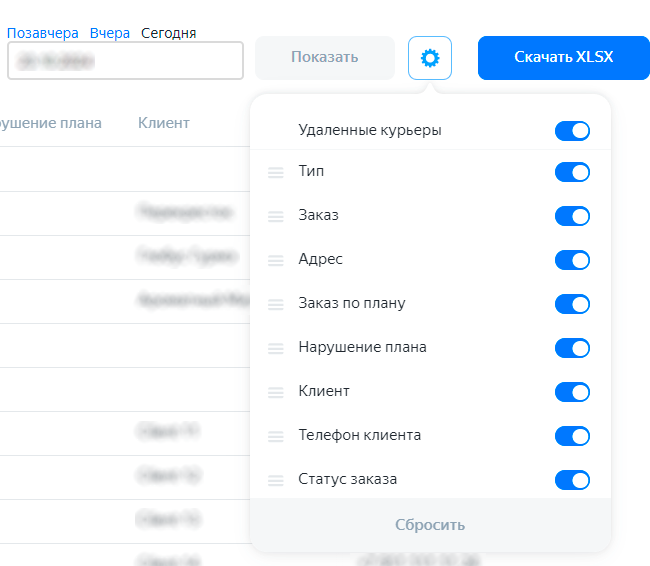This screenshot has width=650, height=566.
Task: Toggle the Удаленные курьеры switch
Action: (572, 130)
